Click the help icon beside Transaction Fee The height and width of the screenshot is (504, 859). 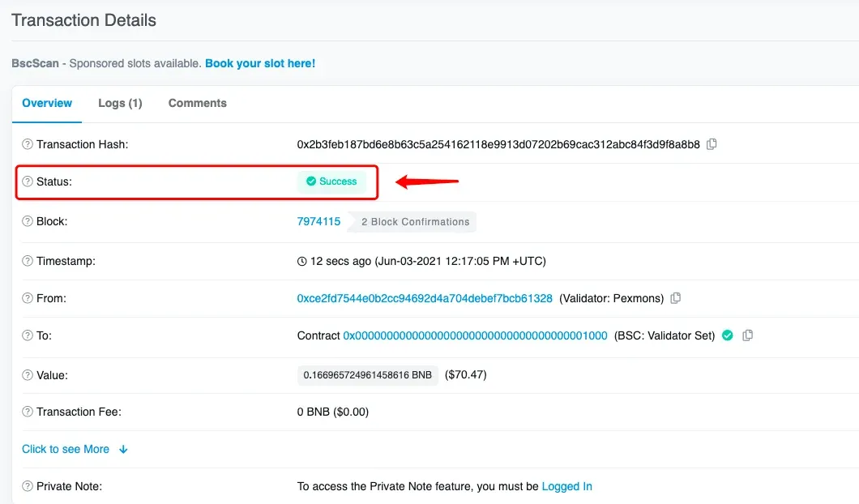28,412
